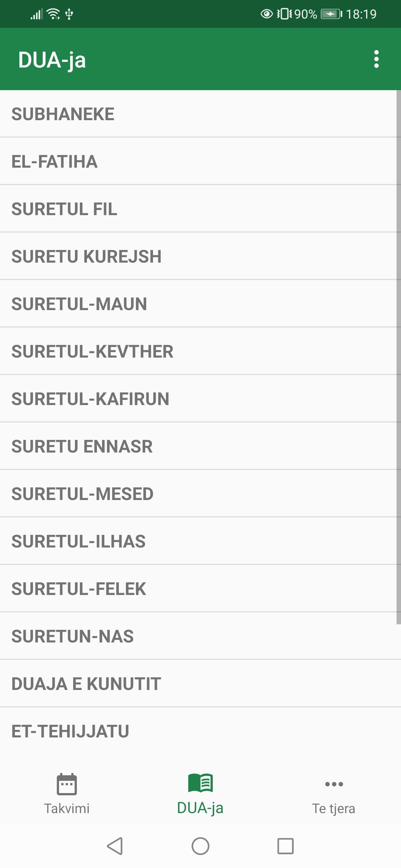This screenshot has width=401, height=868.
Task: Switch to the Takvimi tab label
Action: [67, 808]
